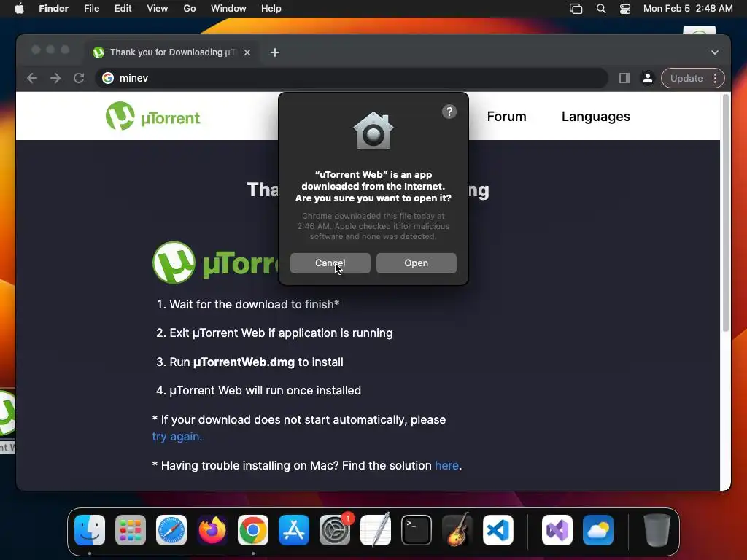Image resolution: width=747 pixels, height=560 pixels.
Task: Close the uTorrent download tab
Action: 247,52
